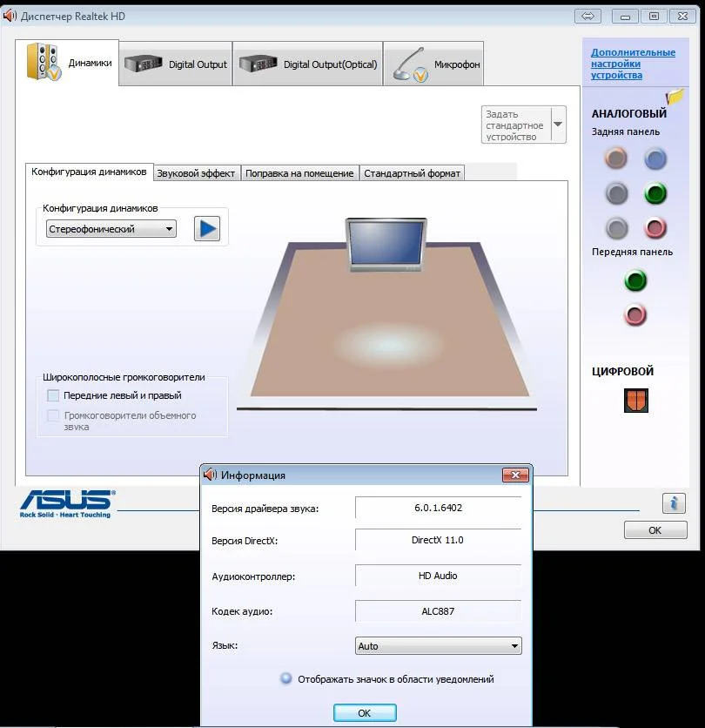Viewport: 705px width, 728px height.
Task: Click the ASUS logo
Action: 67,503
